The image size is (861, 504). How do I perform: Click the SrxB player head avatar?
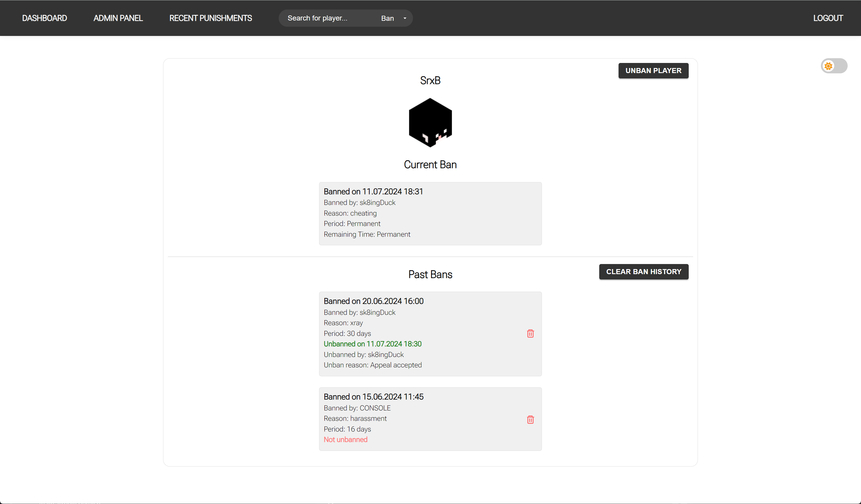(430, 123)
